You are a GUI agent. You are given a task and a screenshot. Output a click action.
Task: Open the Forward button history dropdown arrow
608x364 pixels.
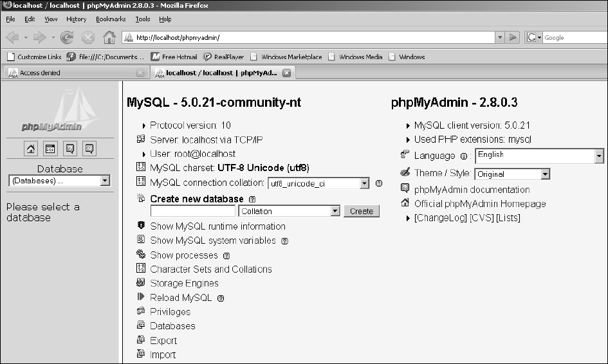click(x=53, y=37)
